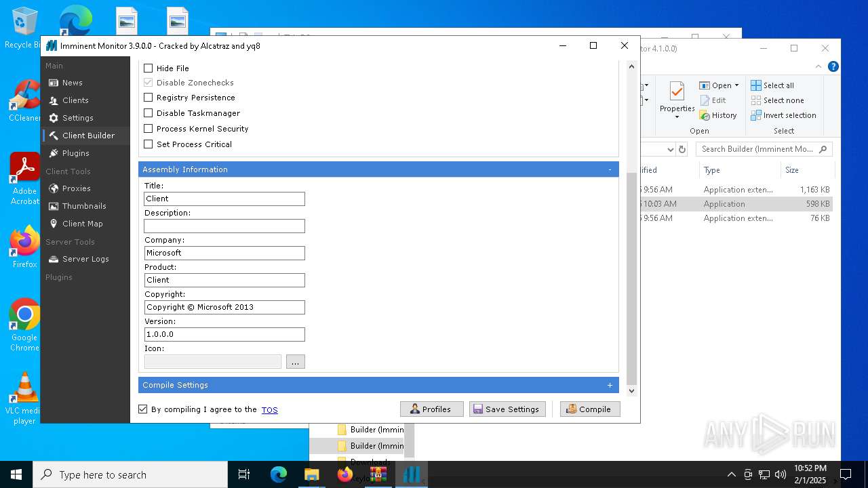The width and height of the screenshot is (868, 488).
Task: Click the VLC media player desktop shortcut
Action: pos(24,399)
